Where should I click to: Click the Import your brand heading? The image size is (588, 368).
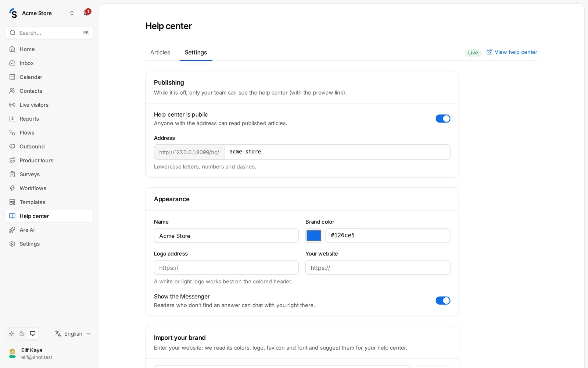180,338
